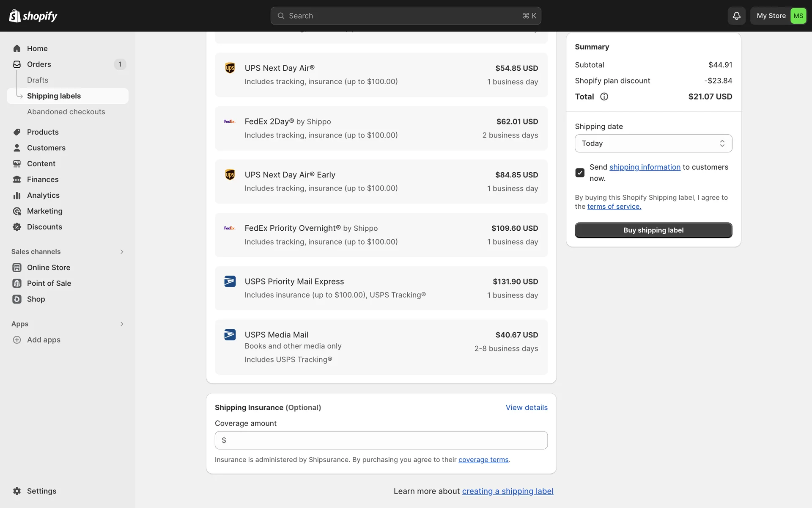Open Drafts under Orders
The image size is (812, 508).
(38, 80)
